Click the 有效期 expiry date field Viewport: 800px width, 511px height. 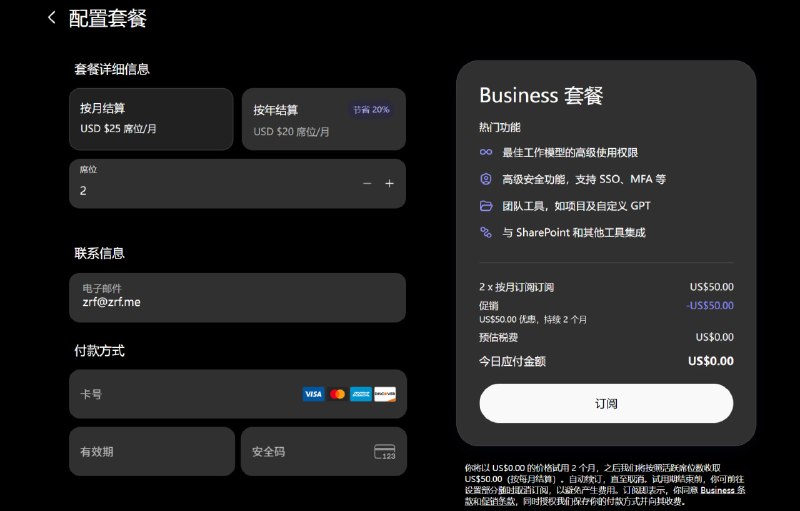pyautogui.click(x=152, y=451)
